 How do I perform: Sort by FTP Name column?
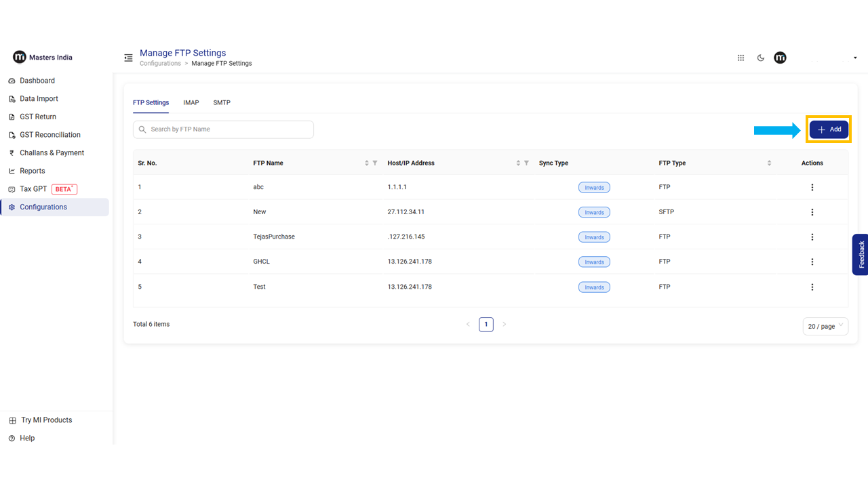(x=367, y=163)
